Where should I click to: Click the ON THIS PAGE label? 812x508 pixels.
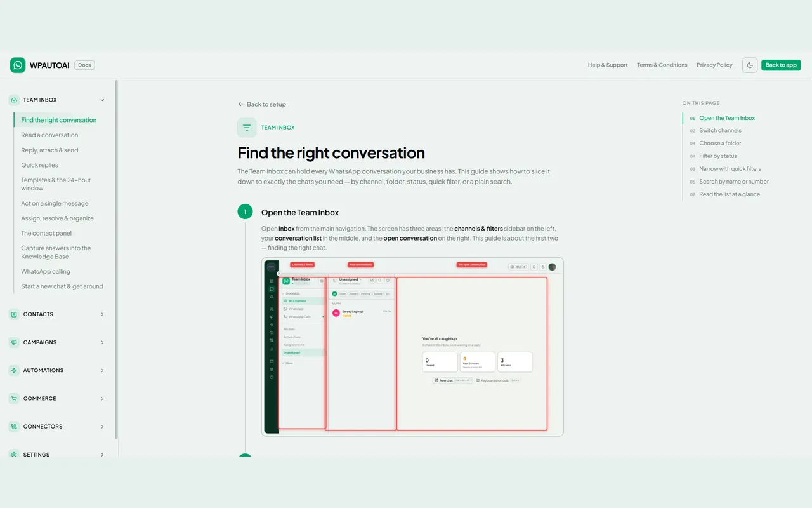tap(701, 103)
